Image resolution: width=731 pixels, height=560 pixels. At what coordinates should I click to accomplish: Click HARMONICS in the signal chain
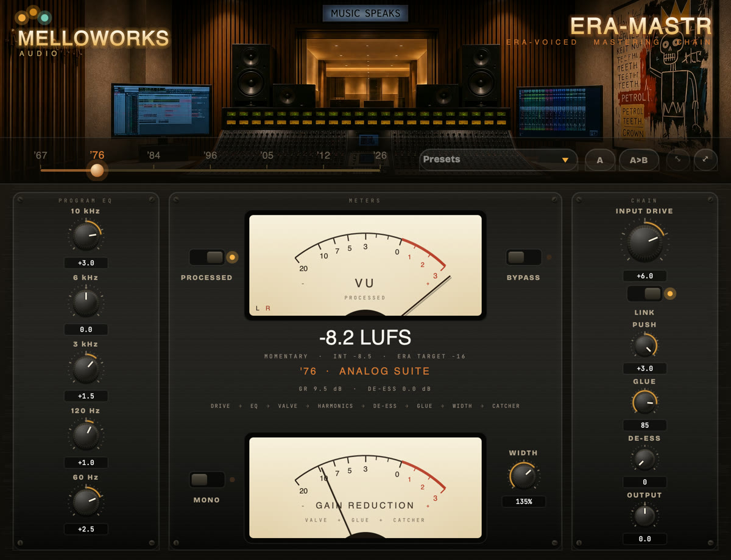335,406
